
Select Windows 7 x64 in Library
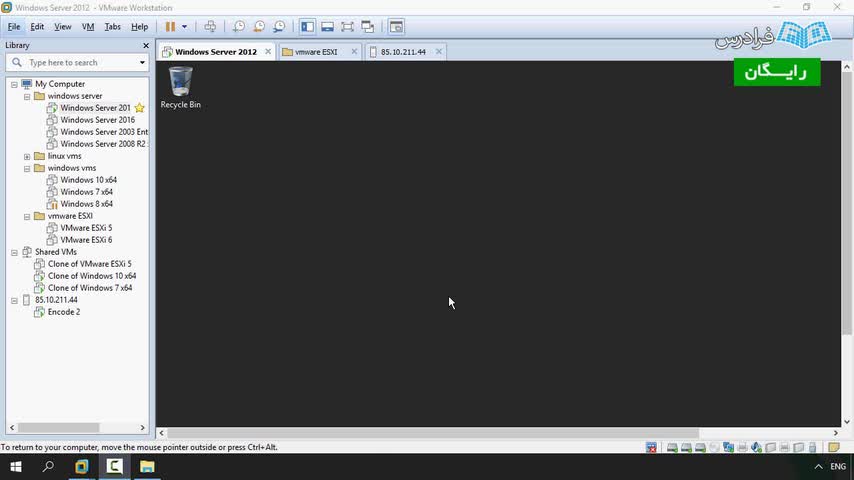pyautogui.click(x=86, y=192)
